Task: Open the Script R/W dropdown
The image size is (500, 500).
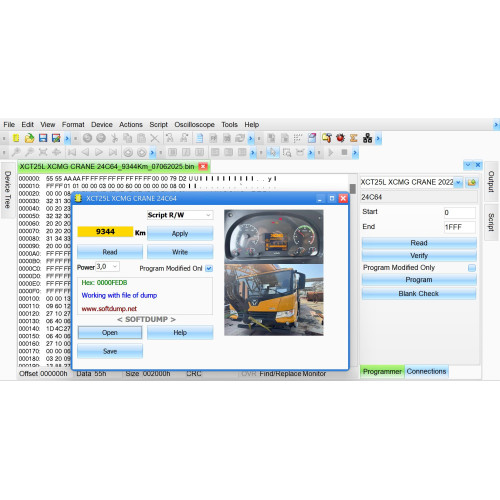Action: click(180, 215)
